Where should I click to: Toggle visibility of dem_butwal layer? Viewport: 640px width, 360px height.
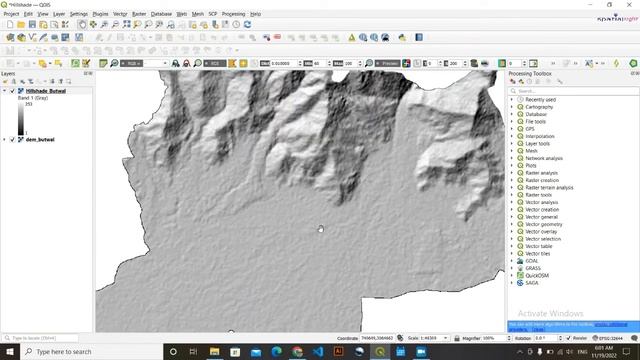point(12,140)
